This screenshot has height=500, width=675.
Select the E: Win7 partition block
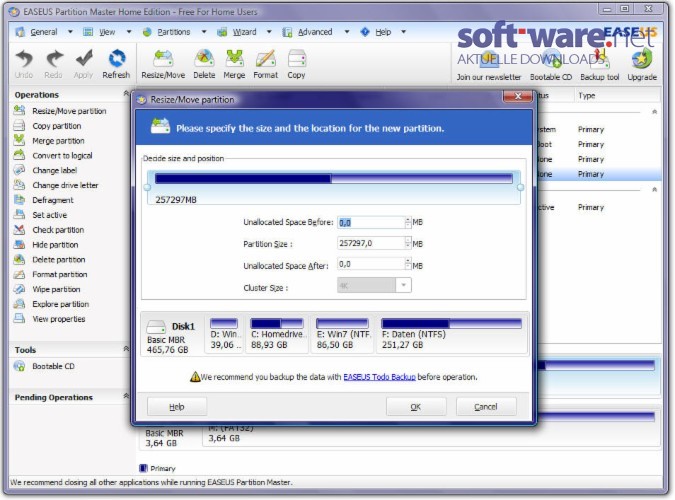point(343,334)
